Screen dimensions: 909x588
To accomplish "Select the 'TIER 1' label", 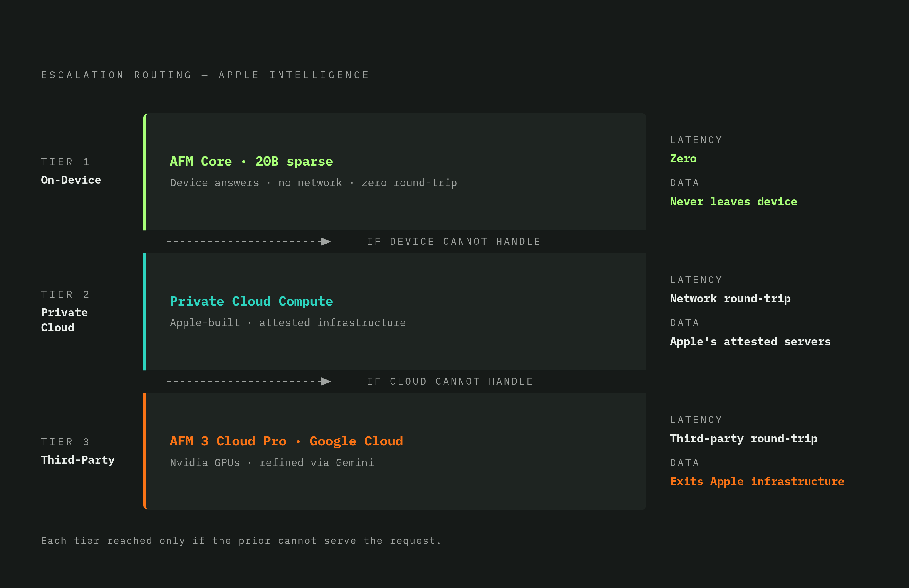I will pyautogui.click(x=65, y=162).
